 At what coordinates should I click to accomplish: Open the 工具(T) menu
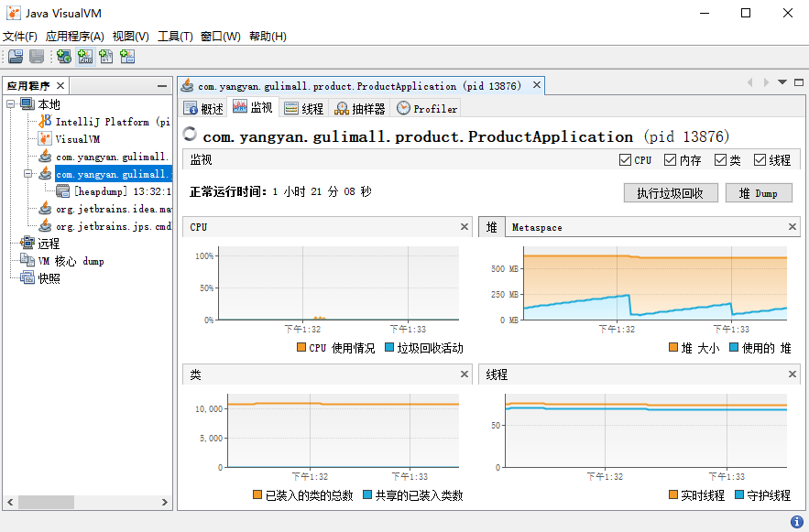[x=175, y=37]
